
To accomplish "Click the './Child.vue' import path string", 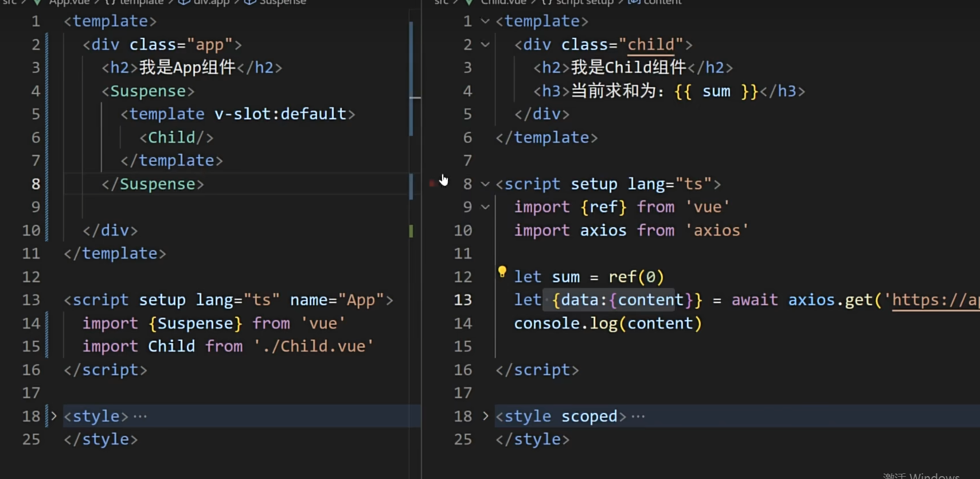I will point(314,346).
